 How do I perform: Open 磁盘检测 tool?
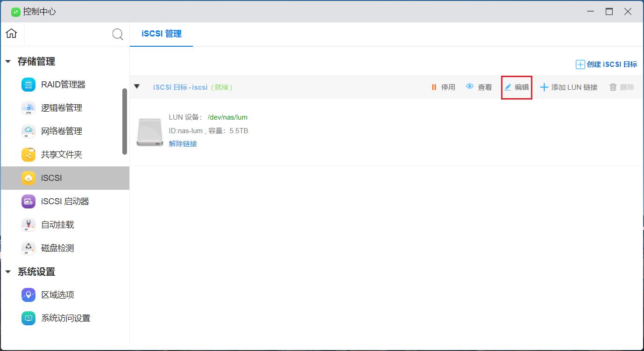[57, 248]
